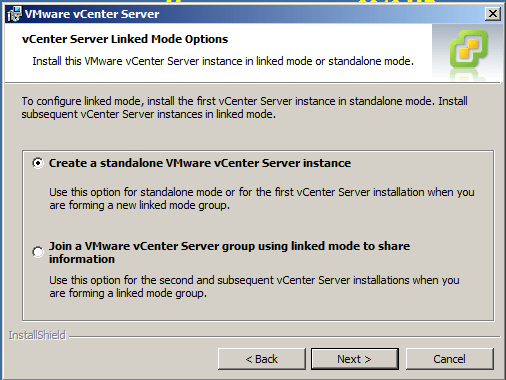The width and height of the screenshot is (506, 380).
Task: Click the 'vCenter Server Linked Mode Options' heading
Action: [x=125, y=39]
